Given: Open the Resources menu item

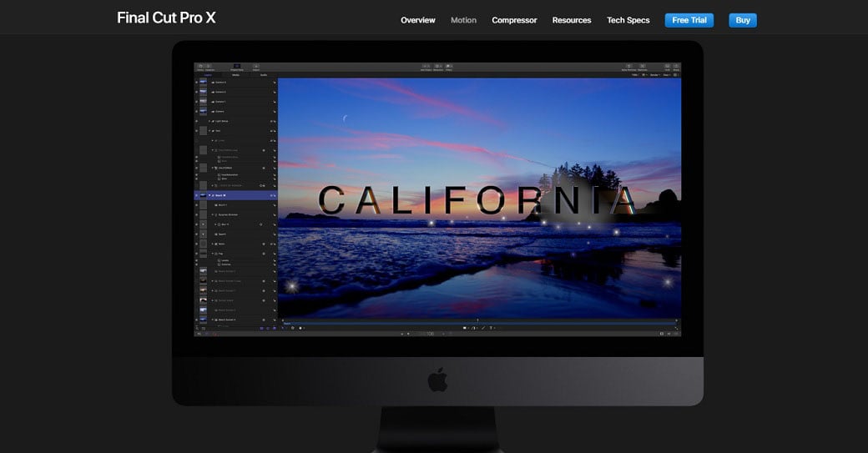Looking at the screenshot, I should [571, 20].
